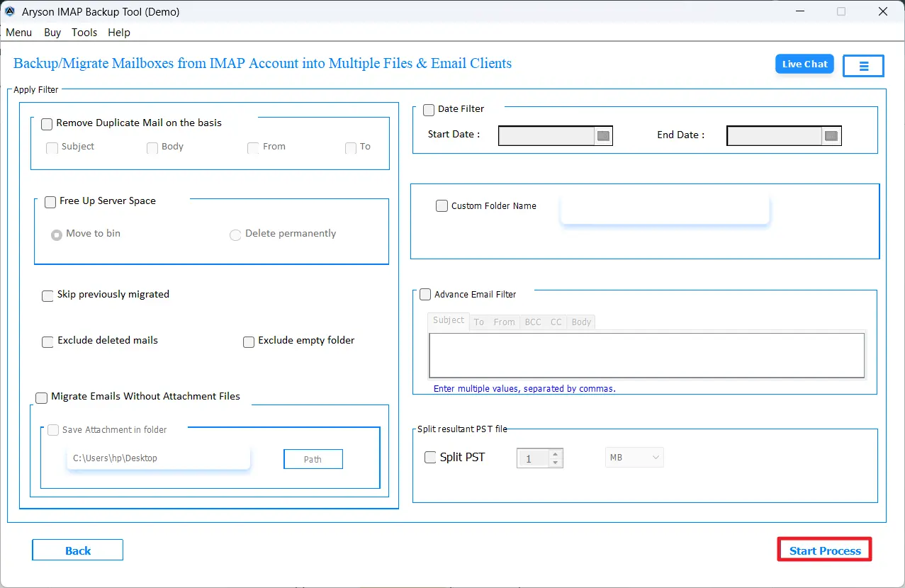Click 'Enter multiple values, separated by commas' text
Viewport: 905px width, 588px height.
point(524,389)
